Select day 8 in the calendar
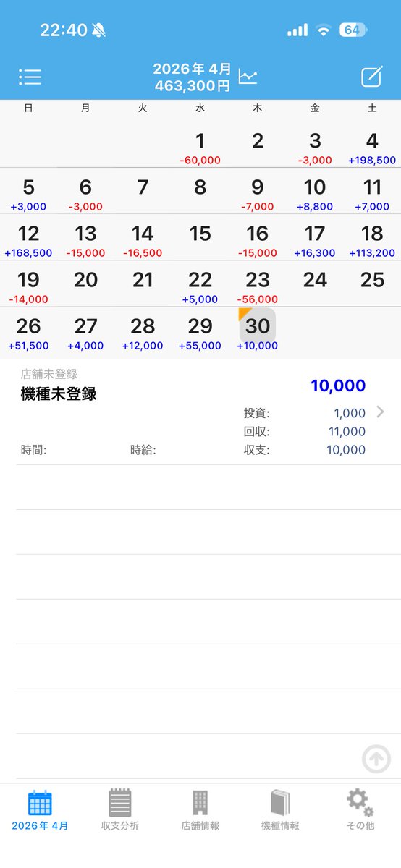 (x=200, y=194)
